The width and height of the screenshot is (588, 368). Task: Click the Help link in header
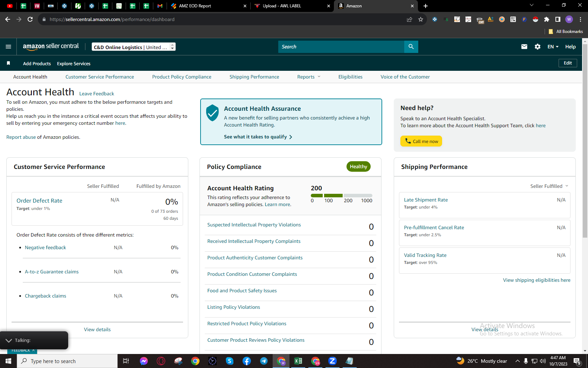coord(570,47)
